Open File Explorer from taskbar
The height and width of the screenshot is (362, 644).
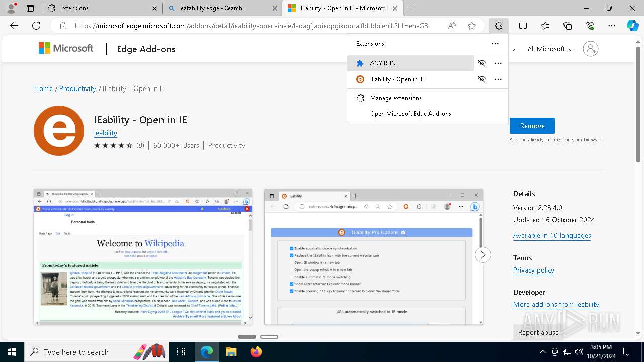[x=231, y=352]
